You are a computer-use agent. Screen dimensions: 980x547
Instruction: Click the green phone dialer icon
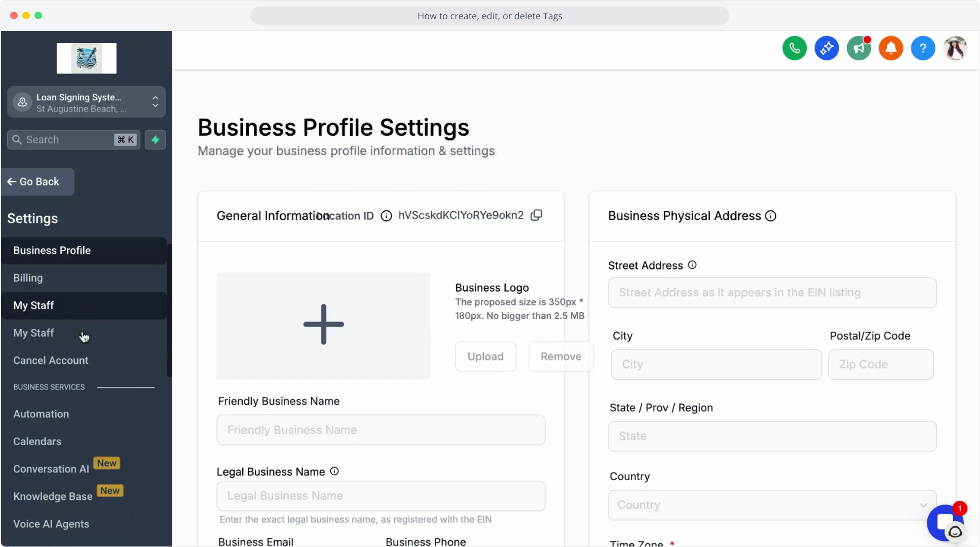795,48
